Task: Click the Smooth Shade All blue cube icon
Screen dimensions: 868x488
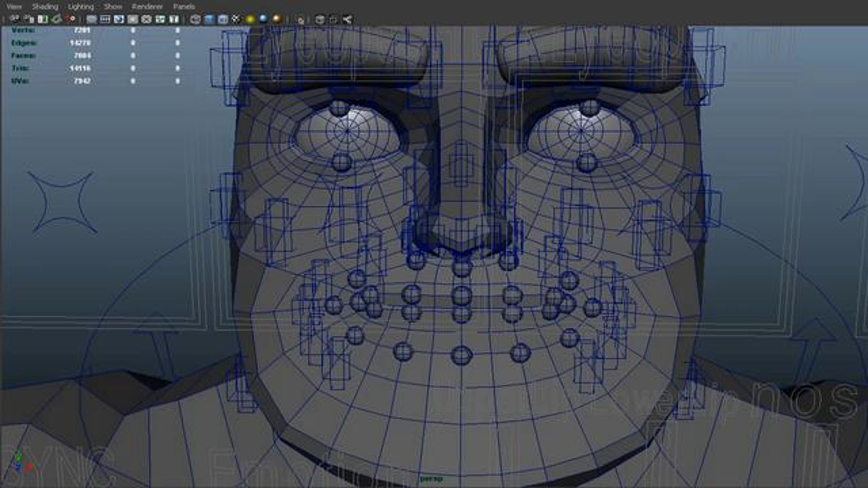Action: coord(209,19)
